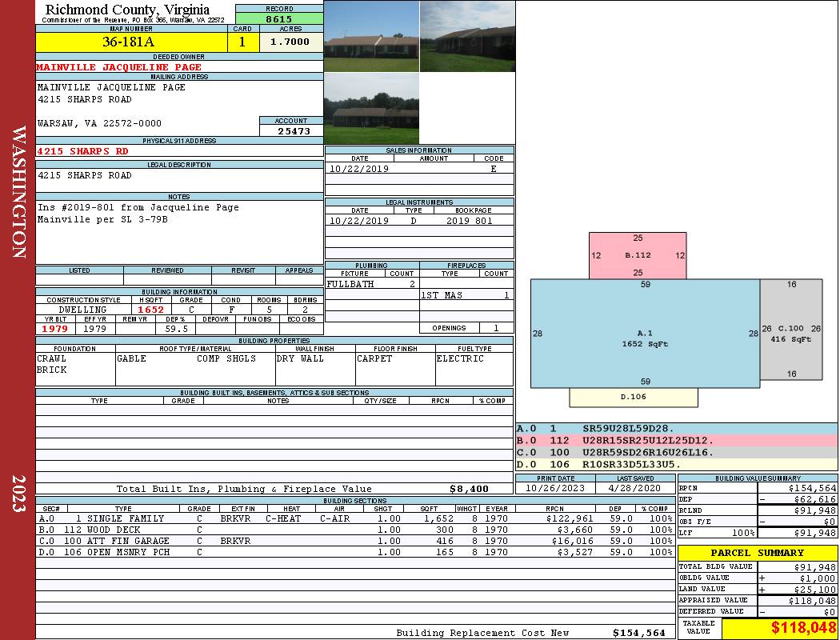Select DRY WALL wall finish
The image size is (840, 640).
[x=300, y=358]
